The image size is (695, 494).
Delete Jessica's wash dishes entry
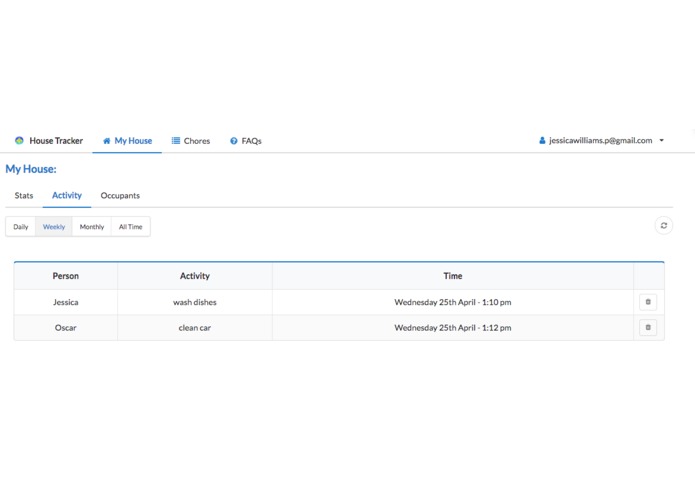click(648, 302)
